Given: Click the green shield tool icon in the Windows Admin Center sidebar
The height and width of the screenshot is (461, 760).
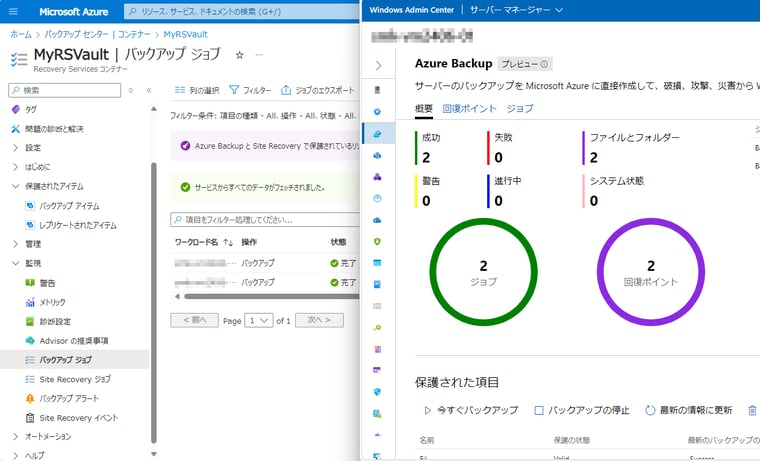Looking at the screenshot, I should (x=377, y=241).
